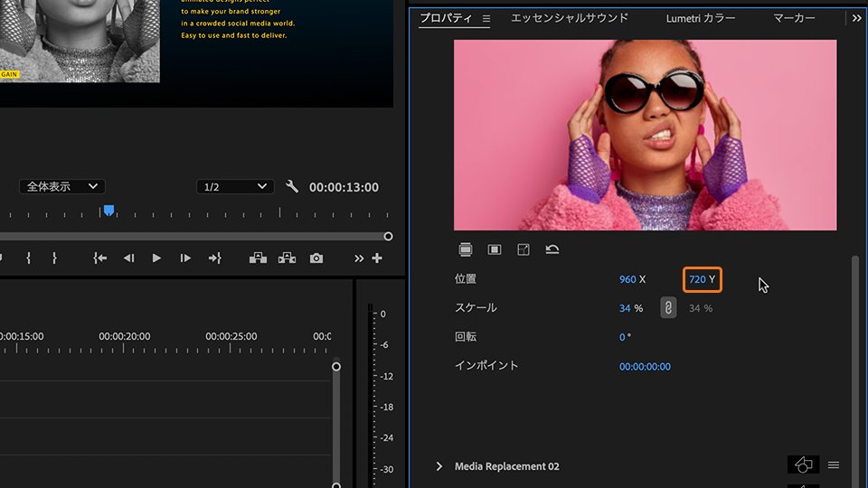Open the 1/2 playback resolution dropdown
868x488 pixels.
point(235,187)
